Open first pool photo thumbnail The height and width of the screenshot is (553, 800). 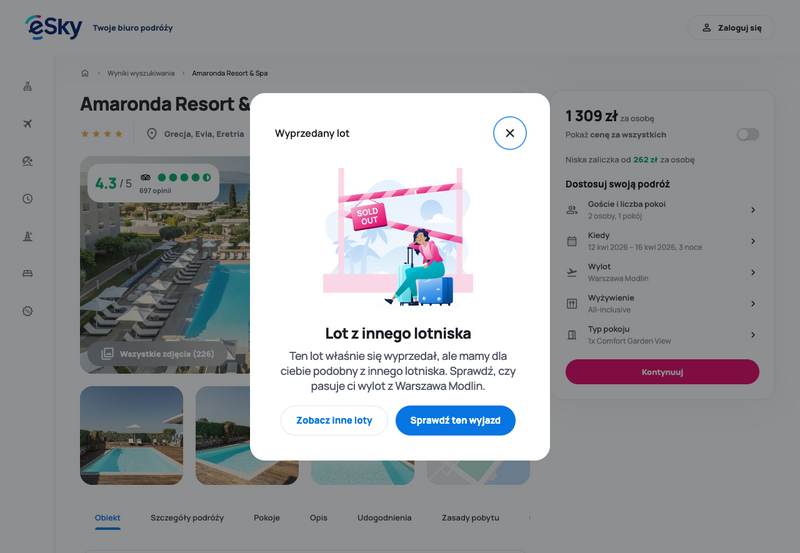[x=132, y=435]
